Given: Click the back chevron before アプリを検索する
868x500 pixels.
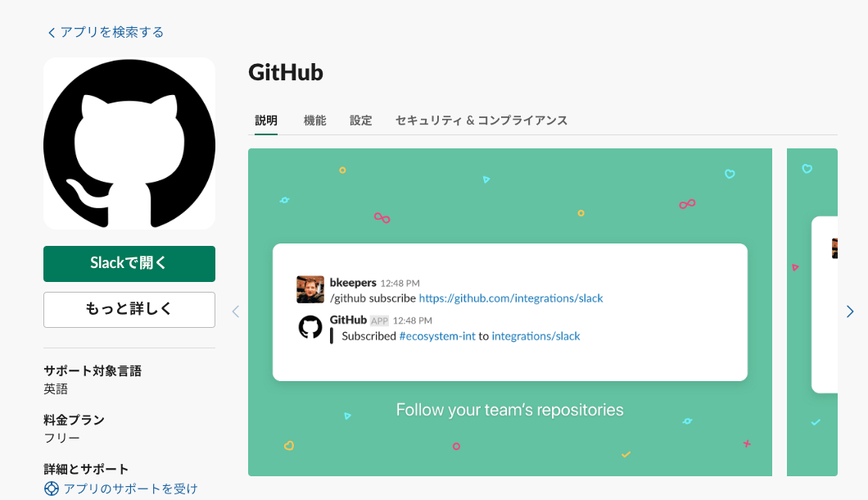Looking at the screenshot, I should 50,32.
